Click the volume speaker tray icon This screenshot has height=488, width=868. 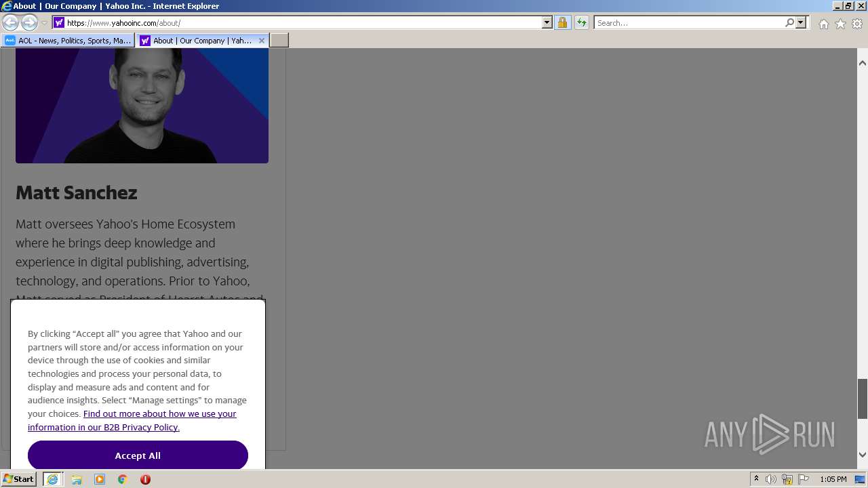click(771, 479)
